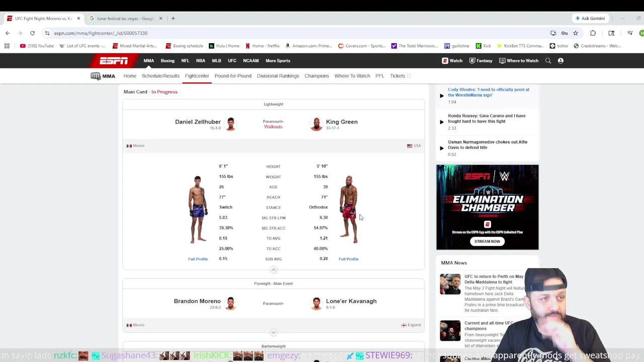The height and width of the screenshot is (362, 644).
Task: Open King Green's Full Profile
Action: (348, 259)
